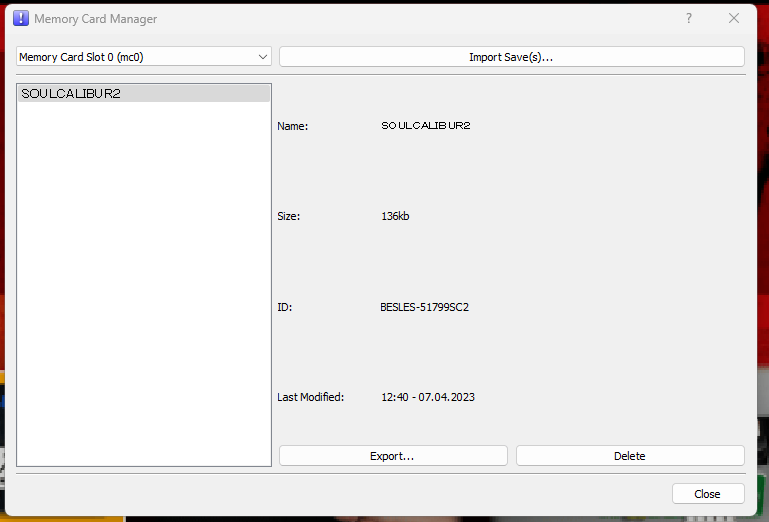Click the Import Save(s)... button
The width and height of the screenshot is (769, 522).
[511, 57]
